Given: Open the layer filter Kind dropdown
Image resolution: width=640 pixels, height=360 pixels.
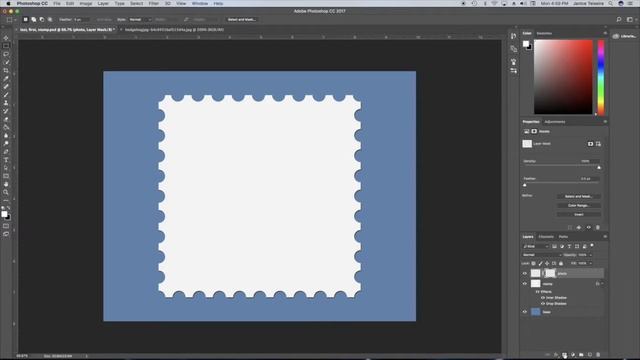Looking at the screenshot, I should point(536,247).
